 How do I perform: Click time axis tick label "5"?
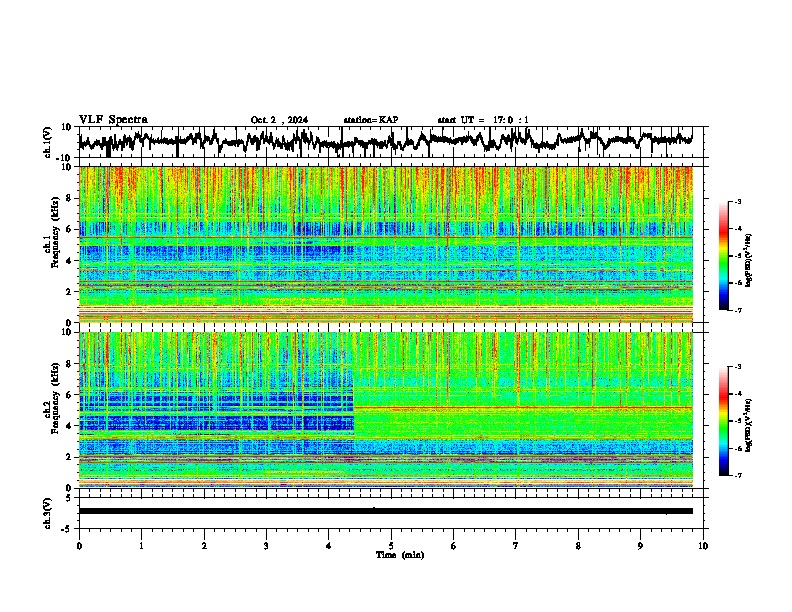click(x=391, y=546)
